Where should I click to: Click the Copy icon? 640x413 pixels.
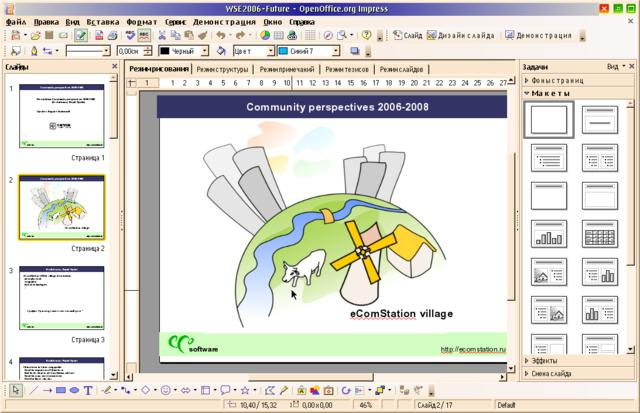pos(176,36)
